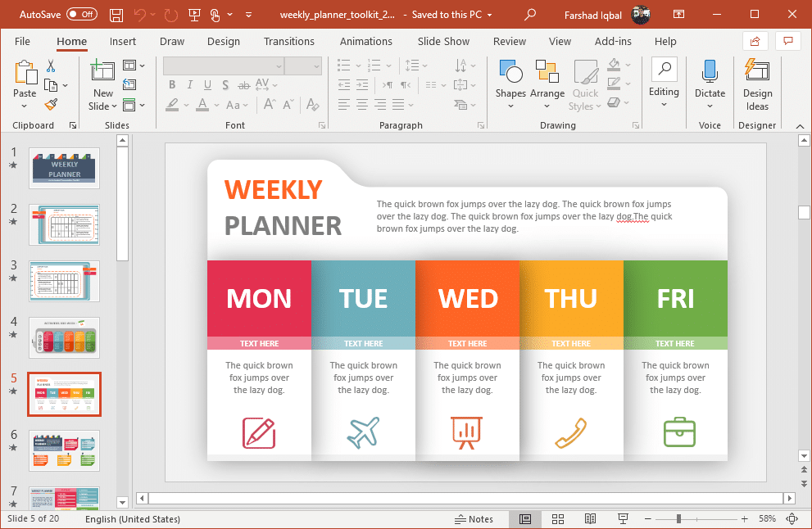Click the Design Ideas icon
Viewport: 812px width, 529px height.
pyautogui.click(x=757, y=85)
